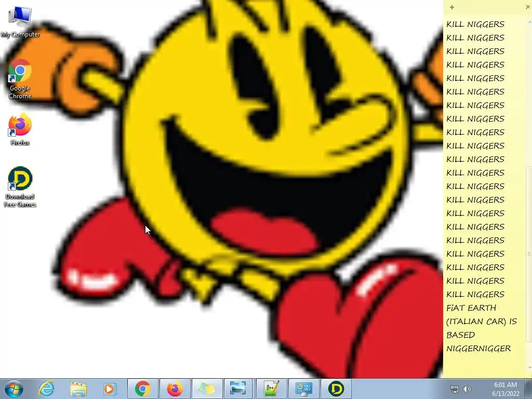Image resolution: width=532 pixels, height=399 pixels.
Task: Open Windows Explorer folder icon in taskbar
Action: click(78, 389)
